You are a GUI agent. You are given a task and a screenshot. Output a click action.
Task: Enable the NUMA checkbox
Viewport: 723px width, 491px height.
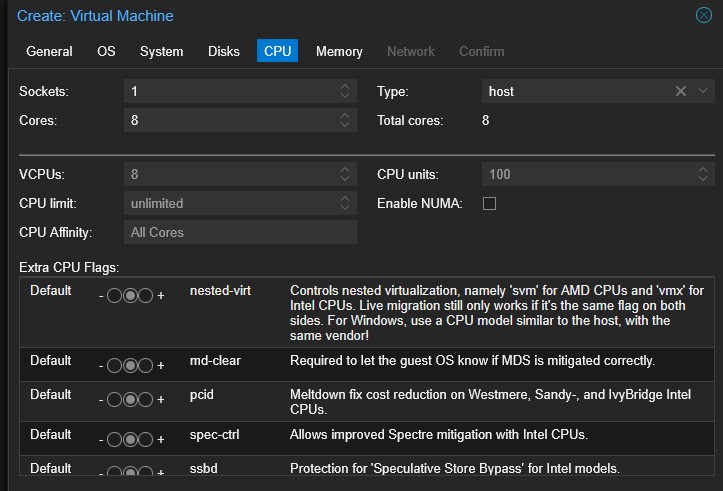pyautogui.click(x=489, y=203)
